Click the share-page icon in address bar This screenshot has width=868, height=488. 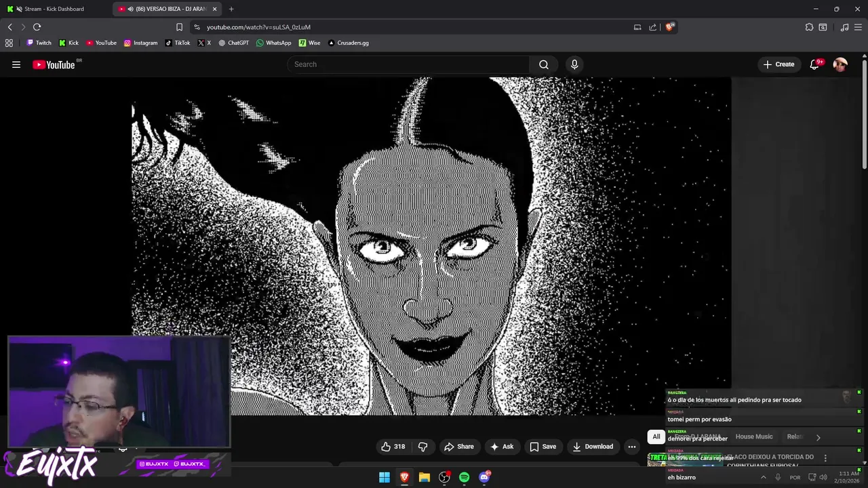coord(652,27)
